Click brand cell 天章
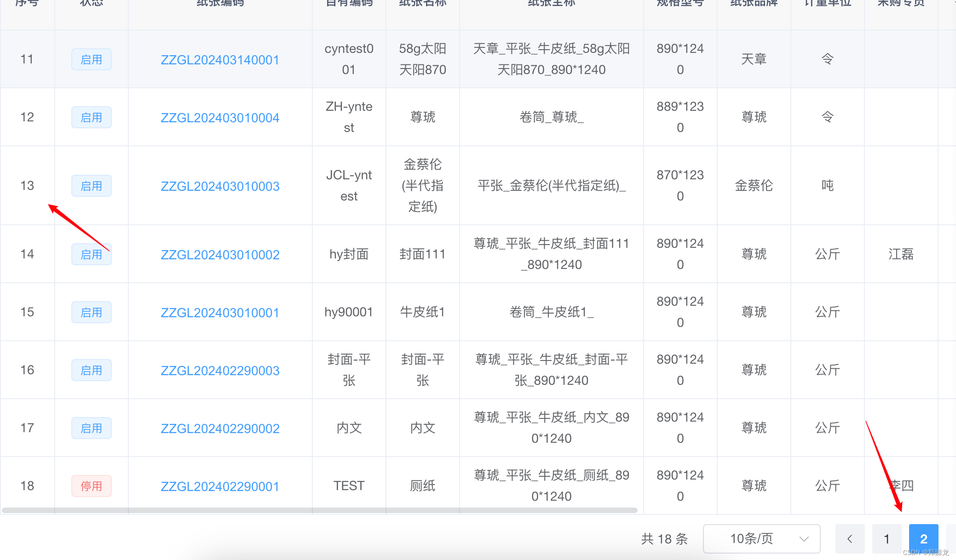 tap(754, 59)
